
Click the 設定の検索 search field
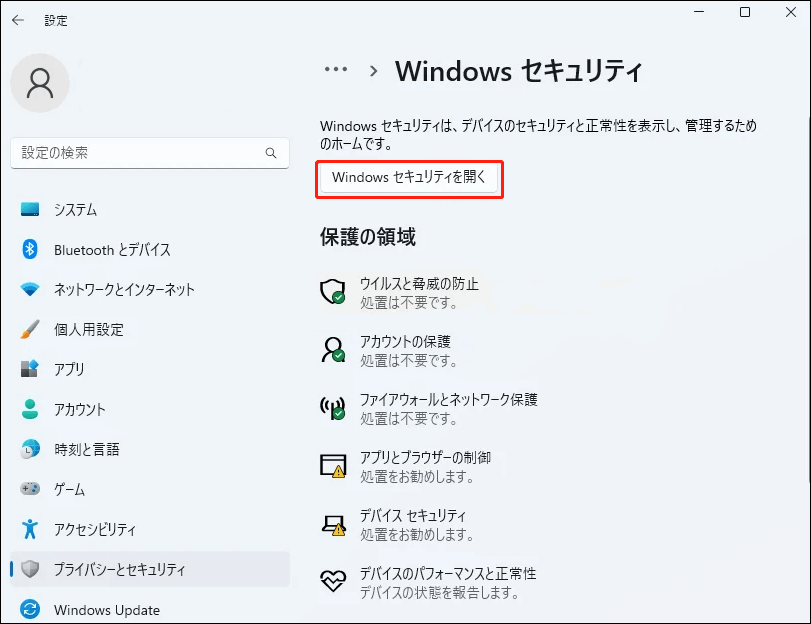coord(140,154)
